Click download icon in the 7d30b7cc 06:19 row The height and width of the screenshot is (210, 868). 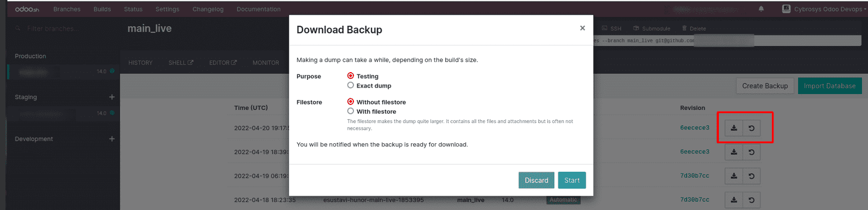point(734,176)
